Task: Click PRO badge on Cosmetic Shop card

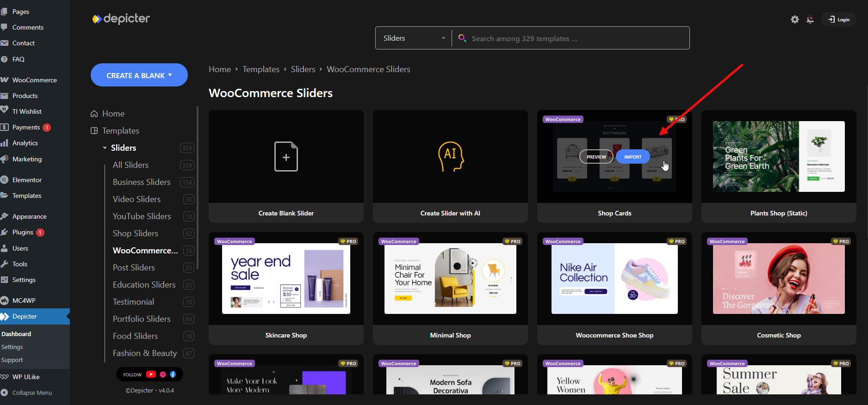Action: [x=841, y=241]
